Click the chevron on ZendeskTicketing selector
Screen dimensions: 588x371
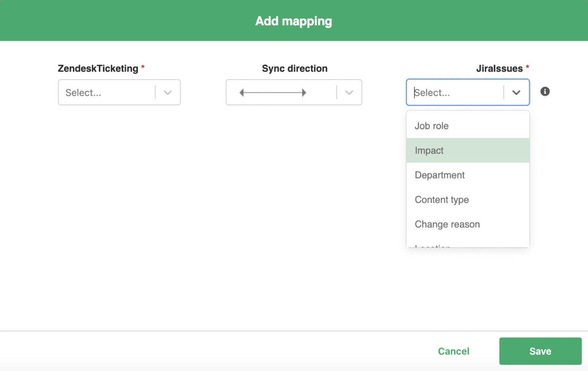coord(168,92)
